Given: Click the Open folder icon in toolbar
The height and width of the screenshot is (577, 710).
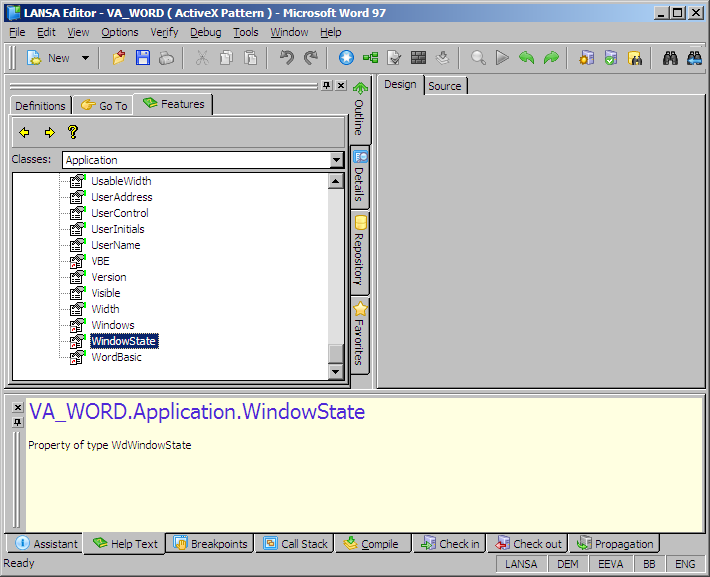Looking at the screenshot, I should [x=119, y=58].
